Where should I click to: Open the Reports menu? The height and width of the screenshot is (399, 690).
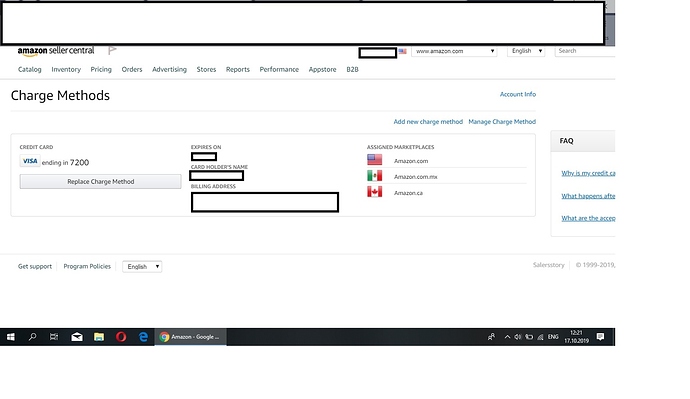tap(238, 70)
